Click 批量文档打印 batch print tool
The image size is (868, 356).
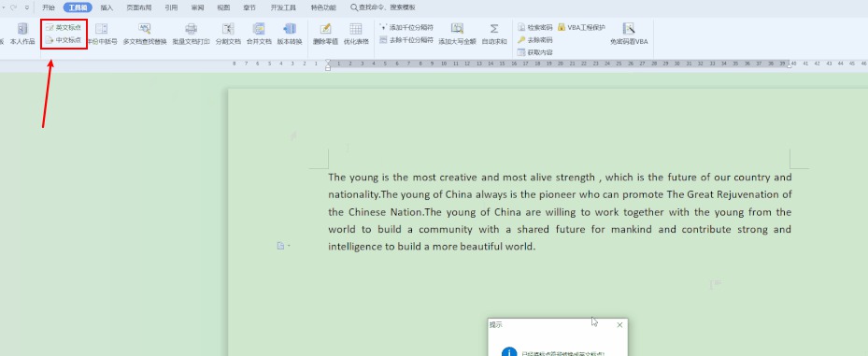(x=191, y=34)
